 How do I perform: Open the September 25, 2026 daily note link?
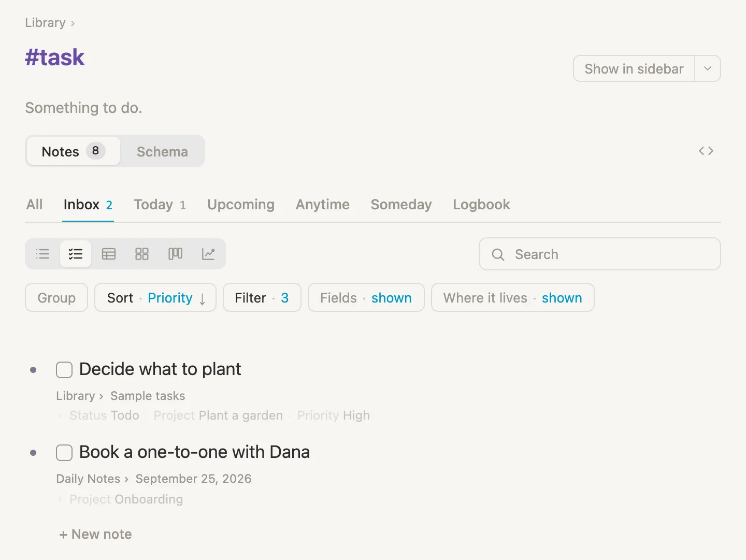point(194,479)
